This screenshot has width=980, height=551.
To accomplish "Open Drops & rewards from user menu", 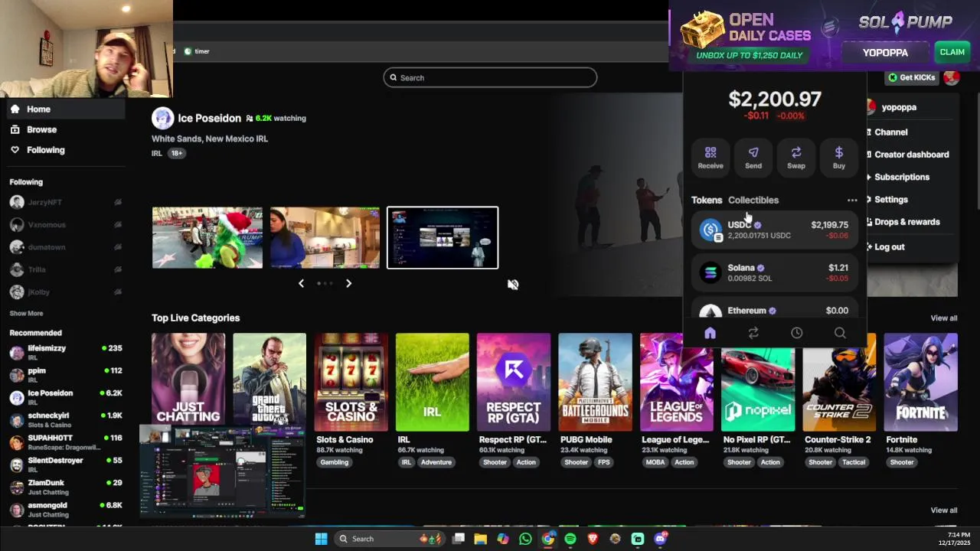I will click(906, 222).
